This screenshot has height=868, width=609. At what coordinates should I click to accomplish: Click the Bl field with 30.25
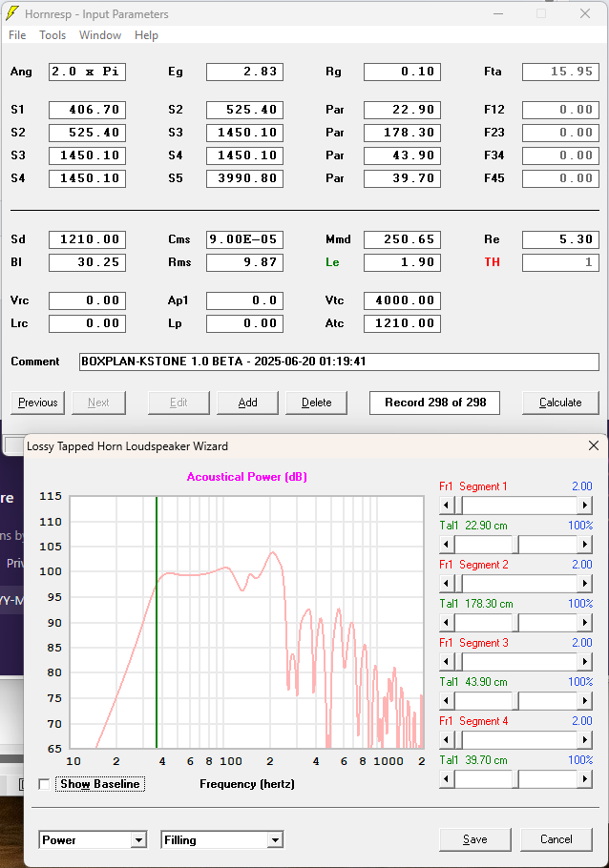(x=87, y=262)
